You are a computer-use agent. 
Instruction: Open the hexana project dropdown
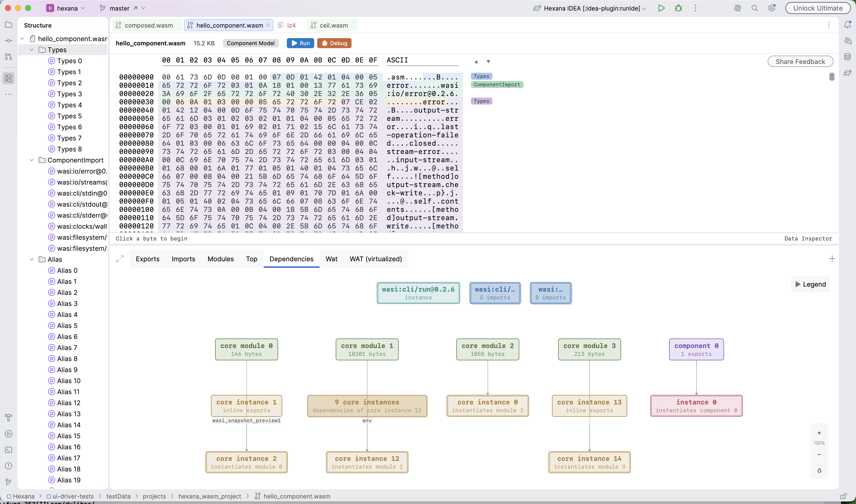point(66,8)
